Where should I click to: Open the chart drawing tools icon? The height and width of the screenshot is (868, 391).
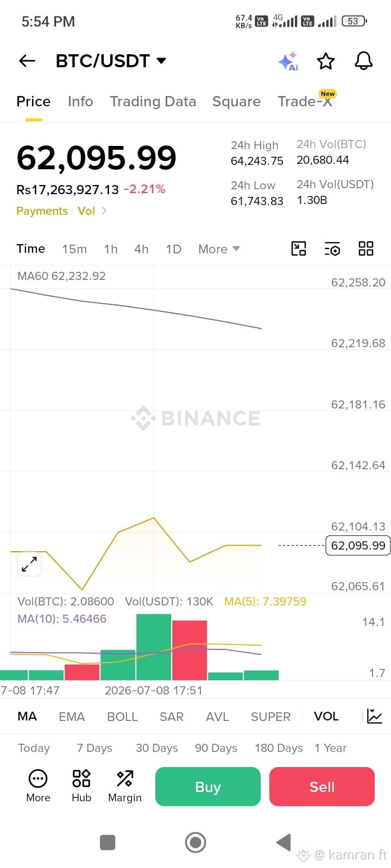[299, 248]
